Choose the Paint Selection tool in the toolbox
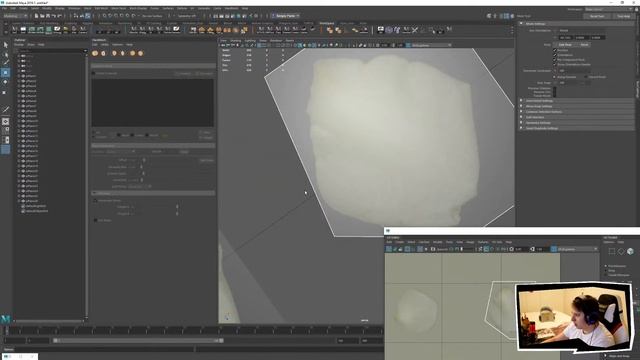 click(5, 63)
